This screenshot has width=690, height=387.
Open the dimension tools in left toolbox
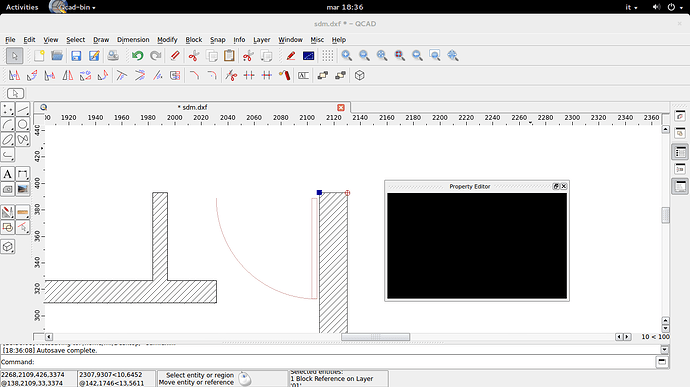pyautogui.click(x=22, y=174)
